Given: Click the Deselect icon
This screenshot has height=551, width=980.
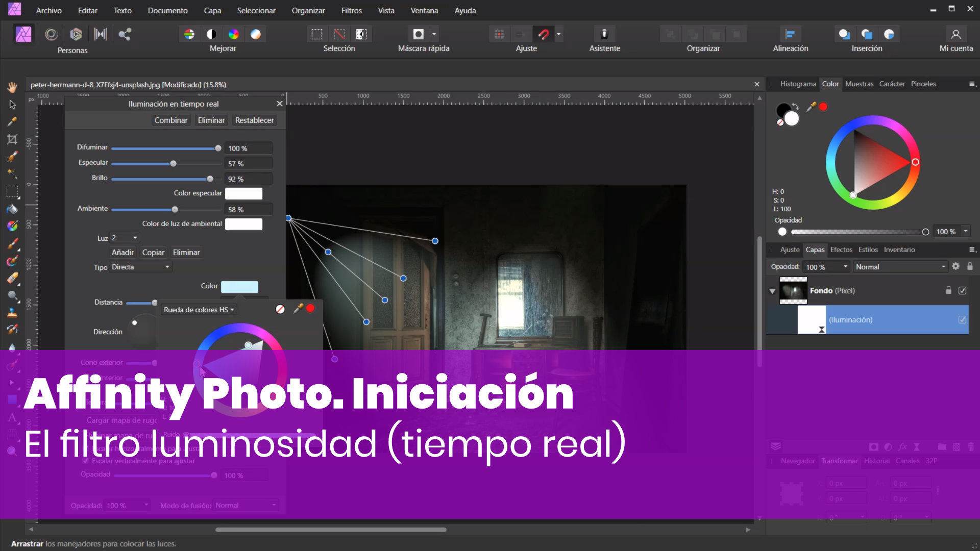Looking at the screenshot, I should click(339, 34).
